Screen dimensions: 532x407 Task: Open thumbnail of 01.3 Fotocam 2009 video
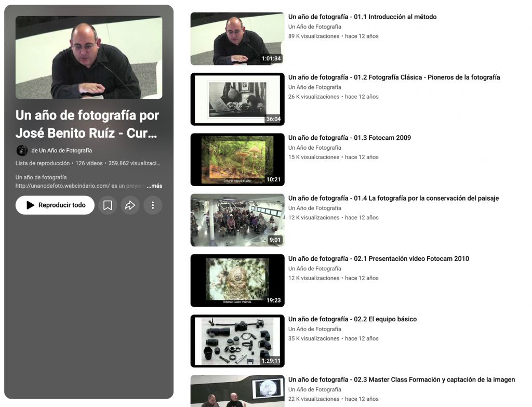(237, 160)
